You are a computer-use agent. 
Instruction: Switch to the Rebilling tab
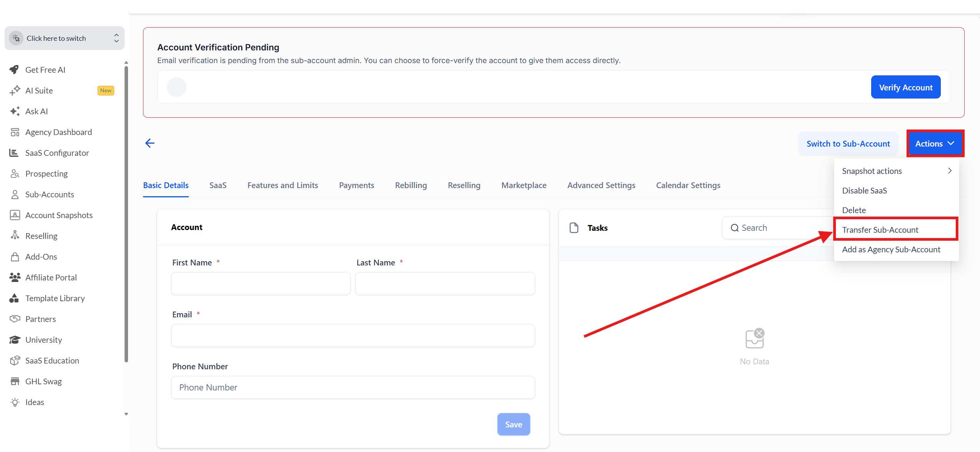pos(411,185)
